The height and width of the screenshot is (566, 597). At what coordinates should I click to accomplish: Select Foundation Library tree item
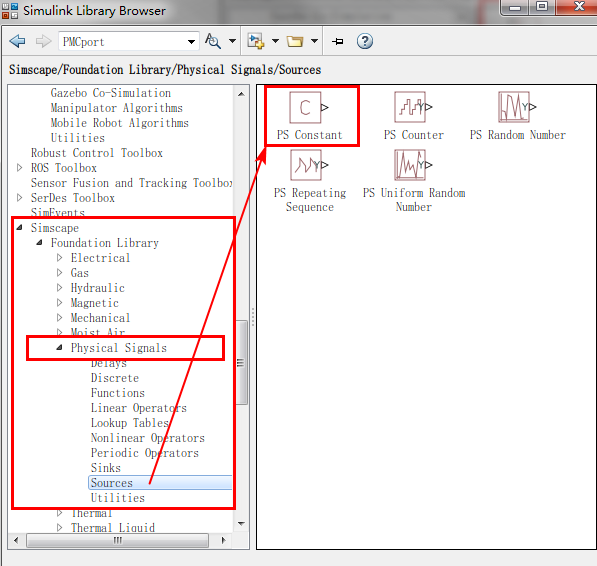click(105, 243)
